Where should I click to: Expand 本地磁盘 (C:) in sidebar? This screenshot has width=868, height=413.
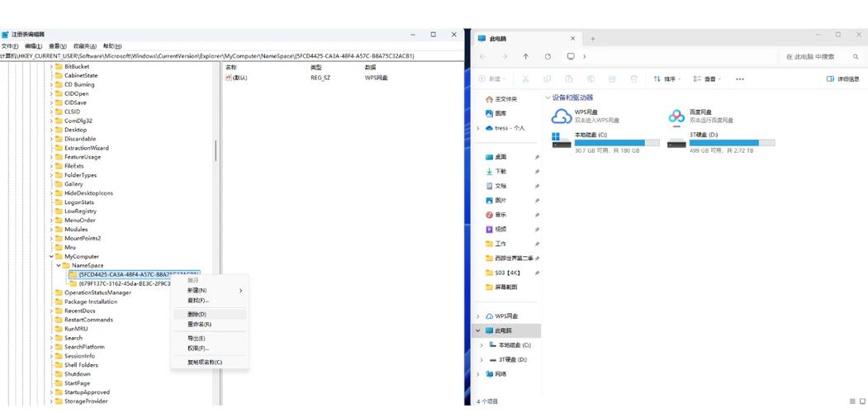pyautogui.click(x=481, y=345)
